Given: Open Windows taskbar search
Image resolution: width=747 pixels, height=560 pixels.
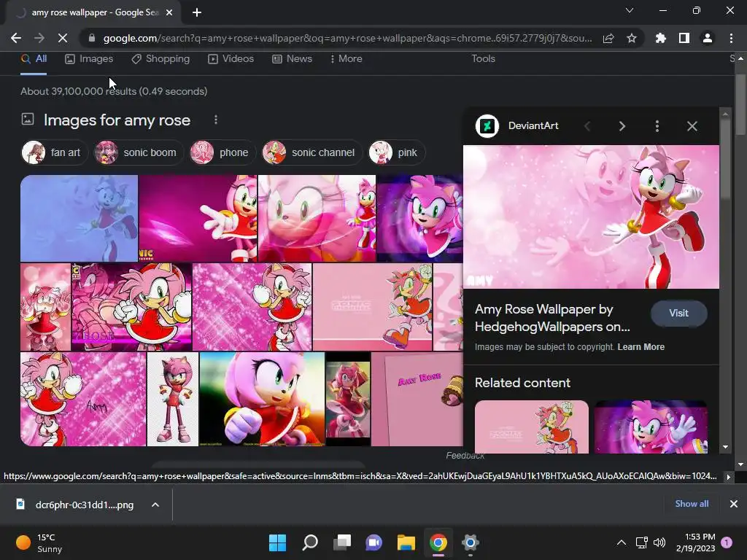Looking at the screenshot, I should [x=310, y=542].
